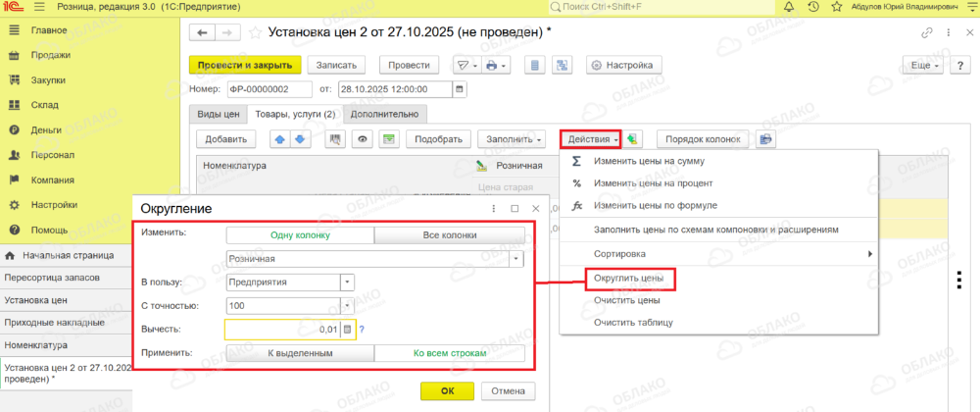The height and width of the screenshot is (412, 980).
Task: Move row down blue arrow
Action: [301, 139]
